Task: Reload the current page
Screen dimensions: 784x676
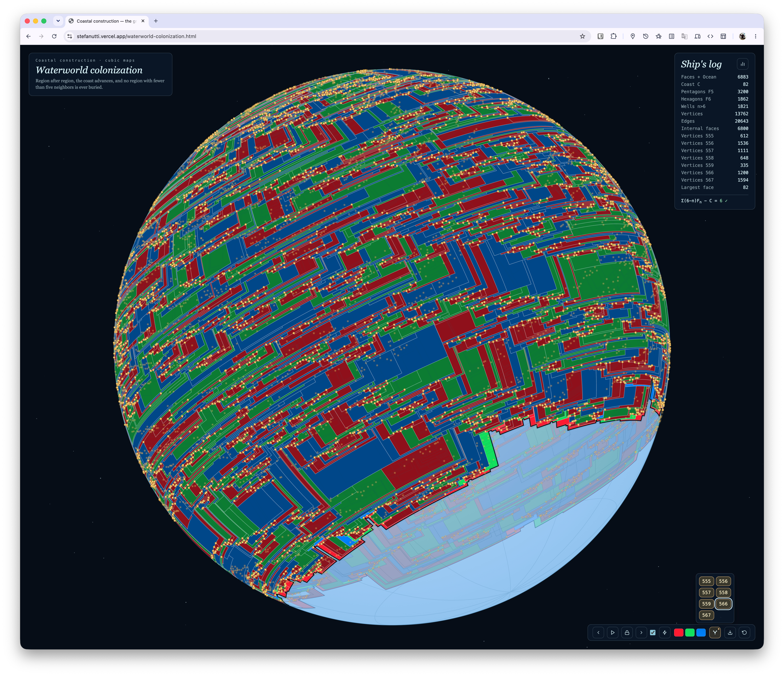Action: coord(54,36)
